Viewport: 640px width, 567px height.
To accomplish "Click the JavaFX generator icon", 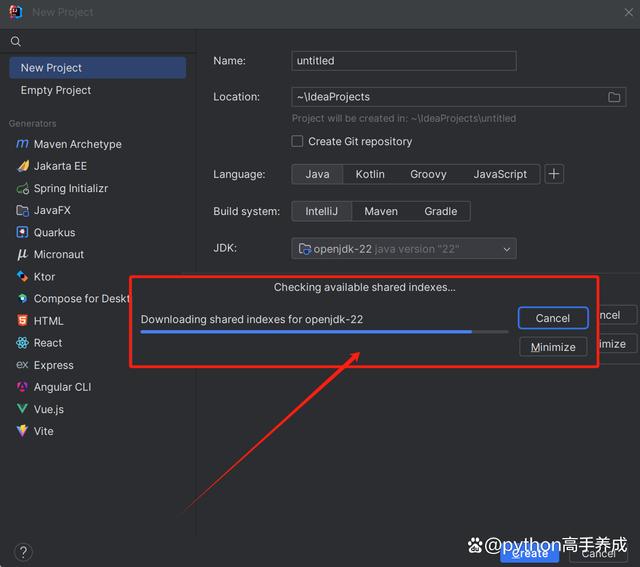I will [22, 210].
